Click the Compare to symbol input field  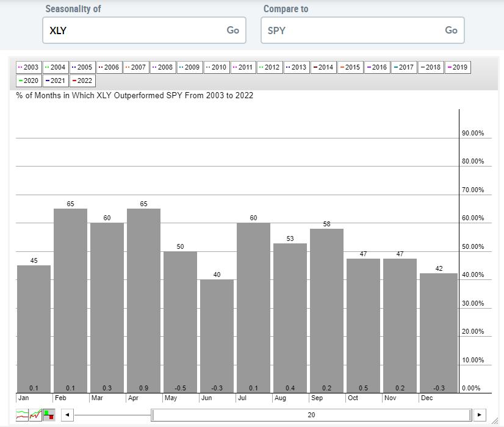coord(353,30)
